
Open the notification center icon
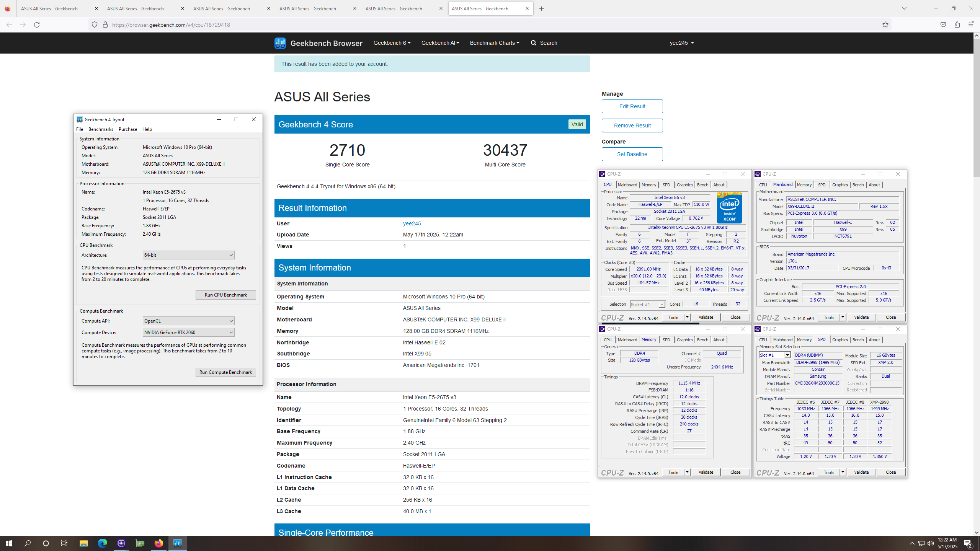click(969, 543)
